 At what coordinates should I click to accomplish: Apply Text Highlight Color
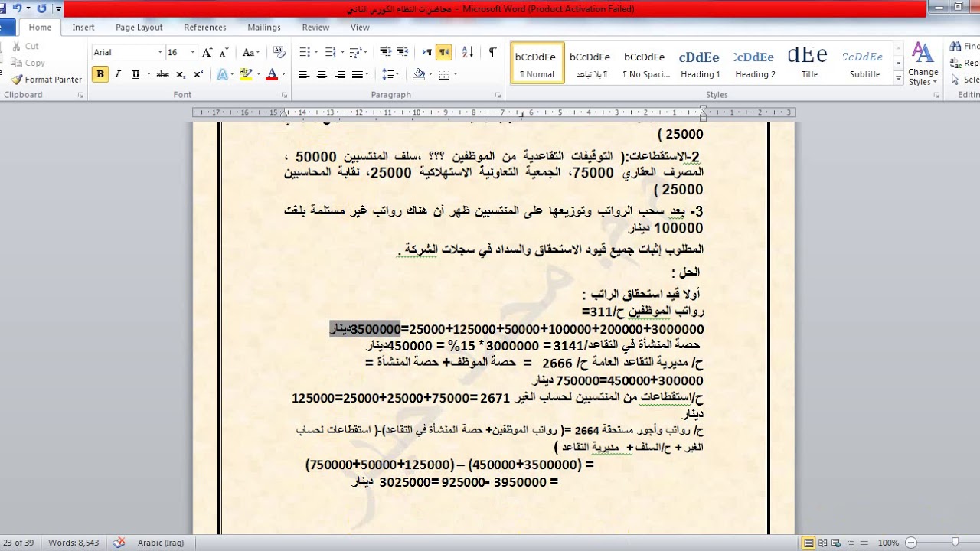coord(244,74)
